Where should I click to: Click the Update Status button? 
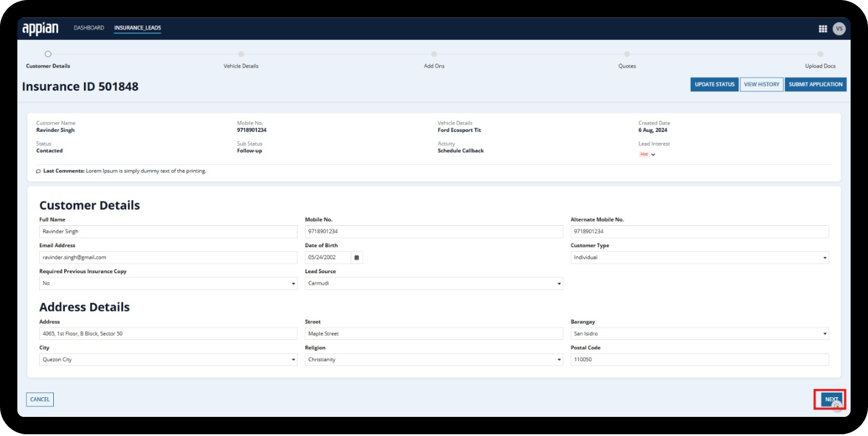tap(715, 85)
